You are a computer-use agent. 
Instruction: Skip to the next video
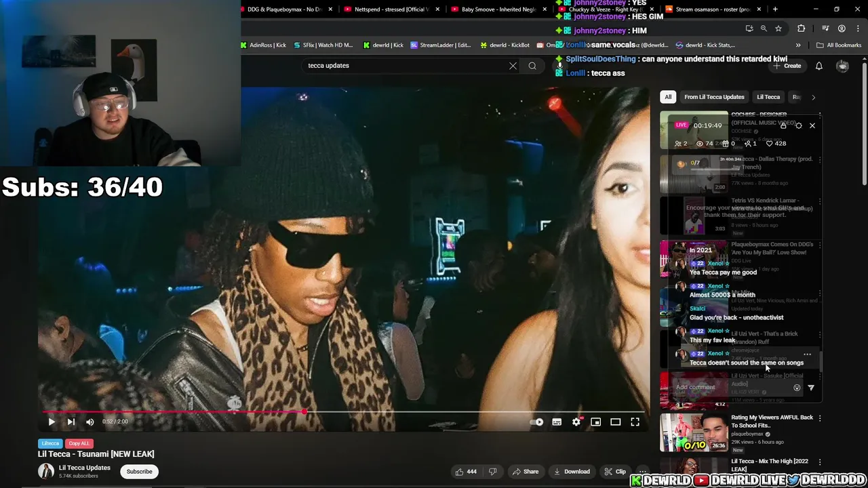pyautogui.click(x=71, y=422)
